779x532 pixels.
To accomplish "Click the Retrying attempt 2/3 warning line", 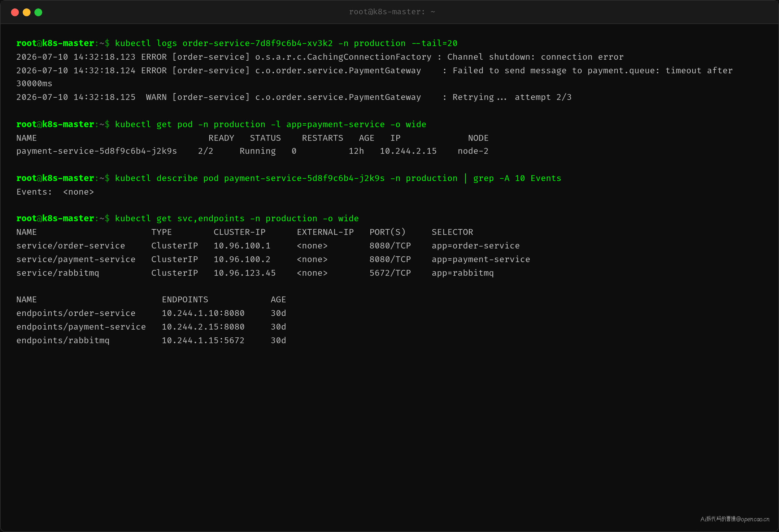I will pos(294,98).
